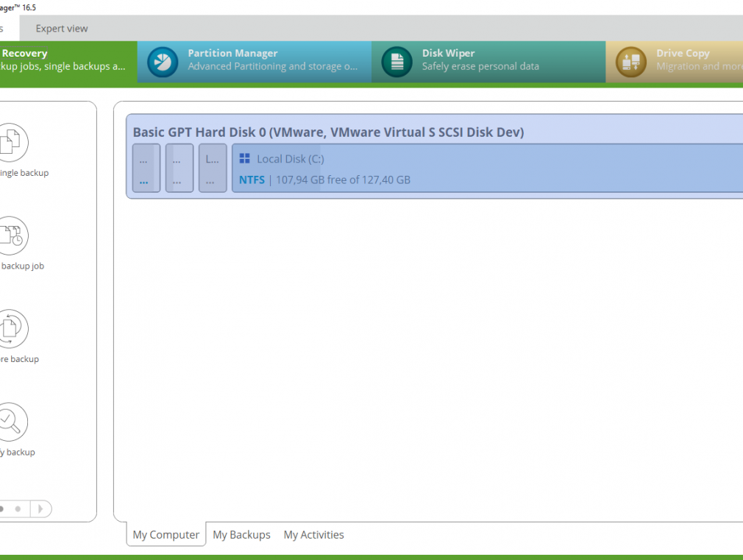743x560 pixels.
Task: Click the Disk Wiper document icon
Action: tap(397, 62)
